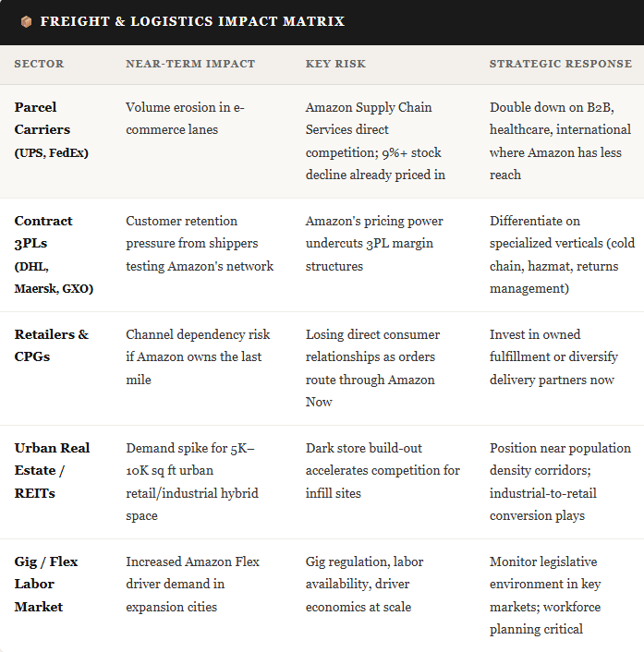Image resolution: width=644 pixels, height=652 pixels.
Task: Click the Volume erosion in e-commerce lanes cell
Action: (185, 118)
